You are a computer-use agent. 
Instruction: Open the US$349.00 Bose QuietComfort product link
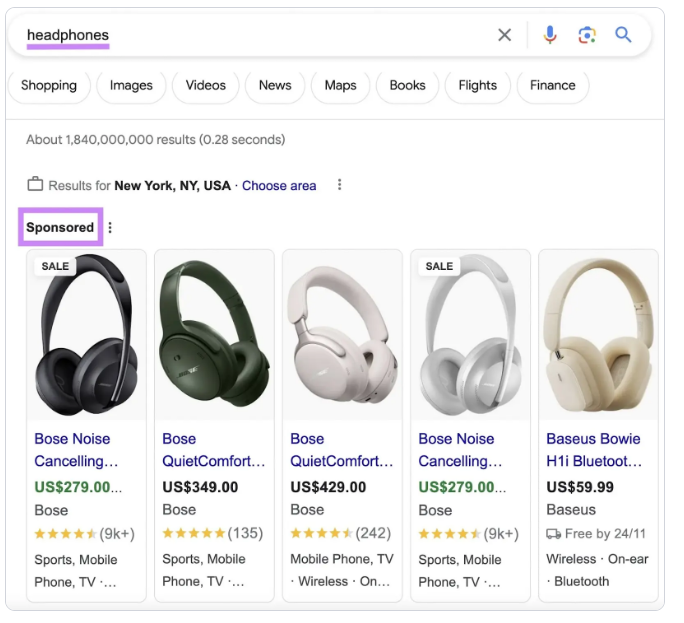213,450
